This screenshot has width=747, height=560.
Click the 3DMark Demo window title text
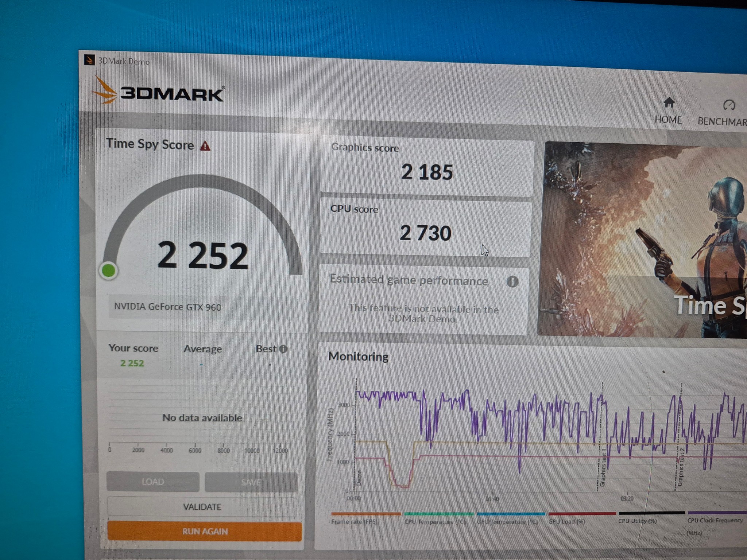tap(124, 61)
